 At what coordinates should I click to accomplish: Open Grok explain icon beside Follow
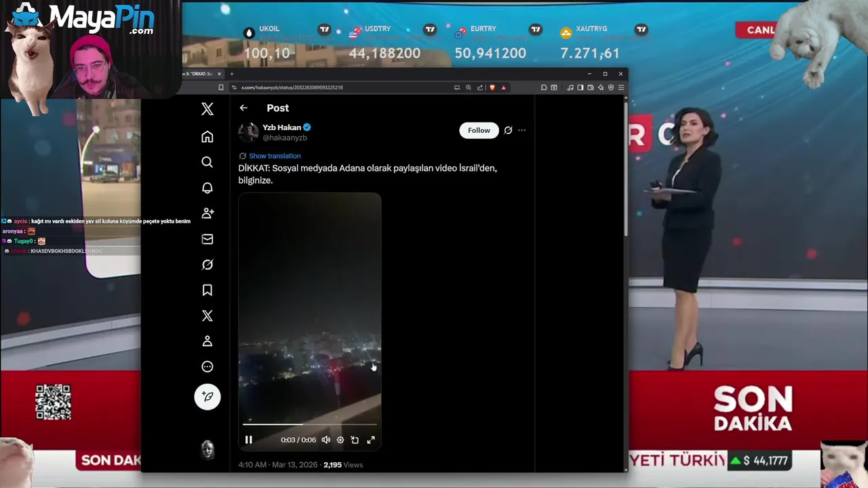tap(508, 130)
